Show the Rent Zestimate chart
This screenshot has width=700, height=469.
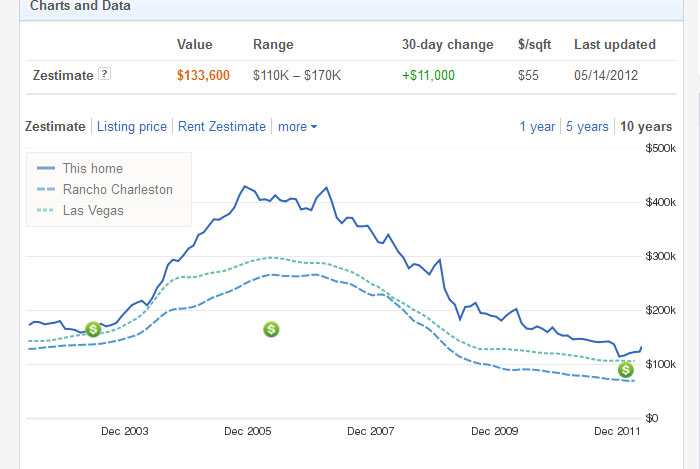pyautogui.click(x=221, y=127)
